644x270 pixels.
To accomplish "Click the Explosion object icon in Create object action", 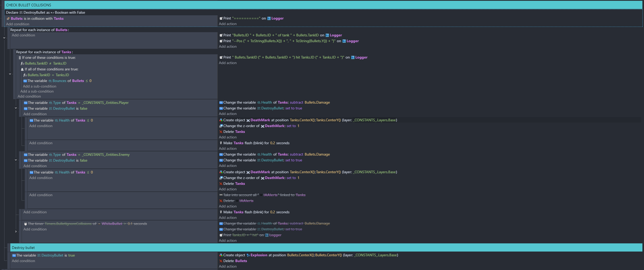I will tap(248, 255).
